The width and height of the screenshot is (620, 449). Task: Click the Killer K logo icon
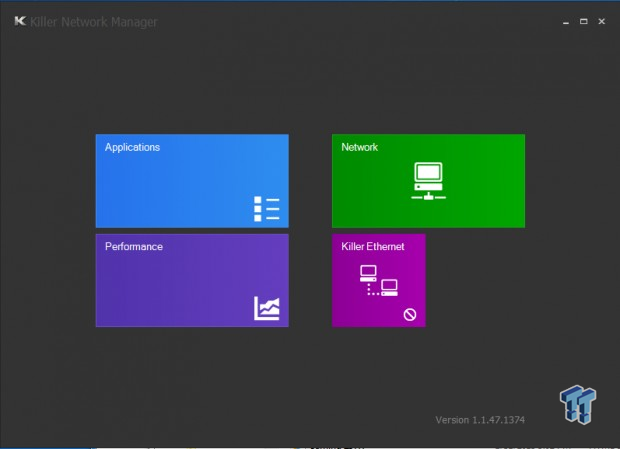coord(20,21)
